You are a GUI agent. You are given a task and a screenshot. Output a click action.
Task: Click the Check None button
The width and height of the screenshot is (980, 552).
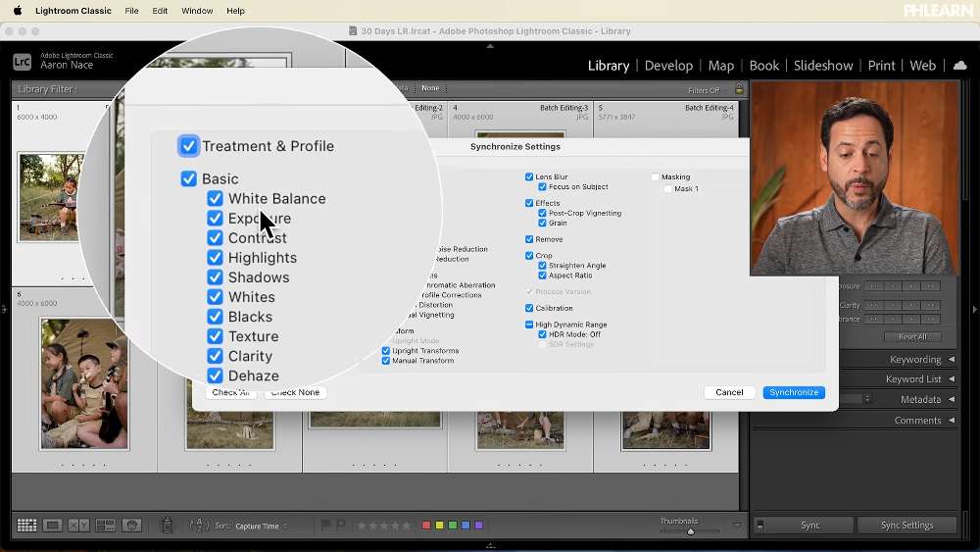295,392
